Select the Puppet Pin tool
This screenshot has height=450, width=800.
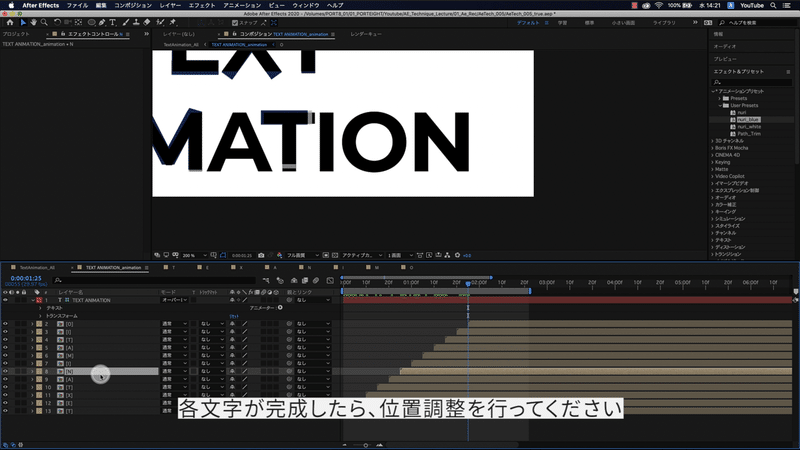172,22
